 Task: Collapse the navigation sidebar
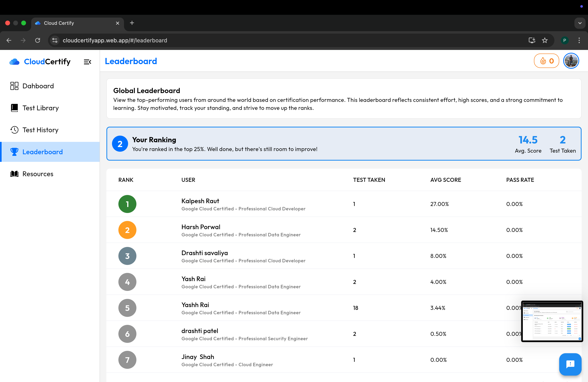point(87,62)
